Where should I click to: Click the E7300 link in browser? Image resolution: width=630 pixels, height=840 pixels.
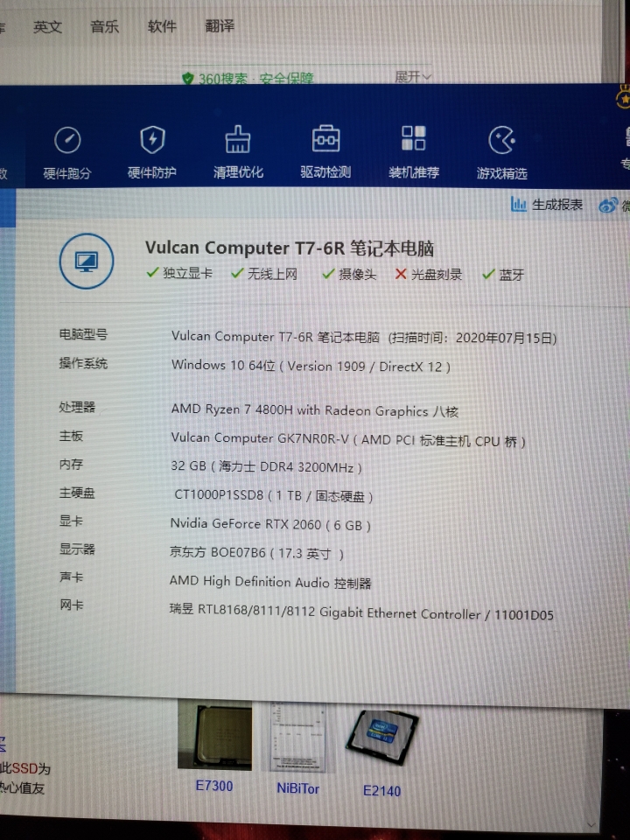214,786
